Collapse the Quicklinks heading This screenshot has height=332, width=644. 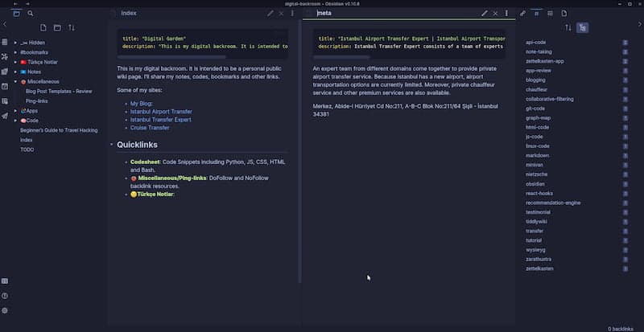[111, 145]
